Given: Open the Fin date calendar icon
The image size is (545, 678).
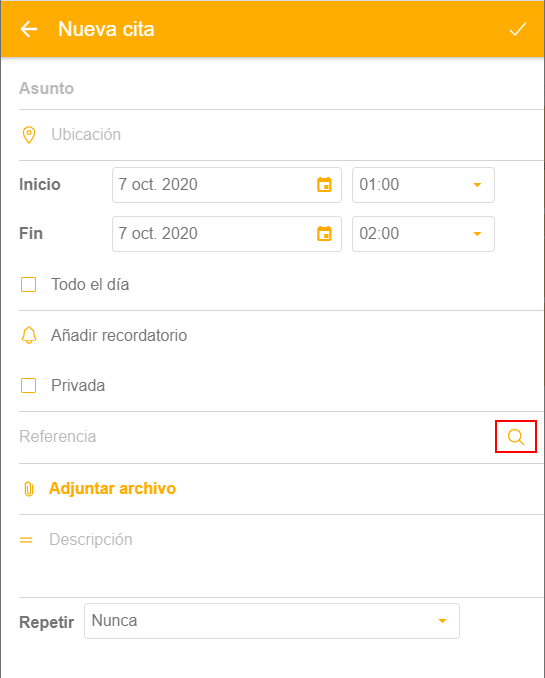Looking at the screenshot, I should (x=324, y=233).
